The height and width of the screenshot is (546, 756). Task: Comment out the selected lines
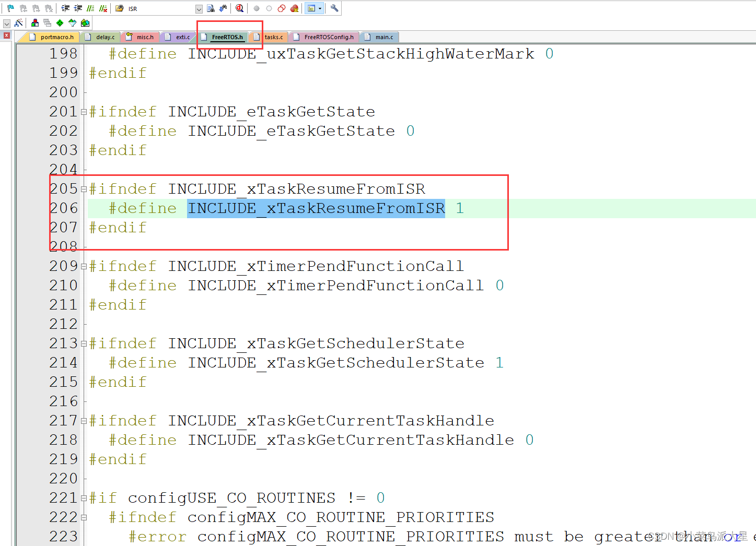(x=89, y=8)
